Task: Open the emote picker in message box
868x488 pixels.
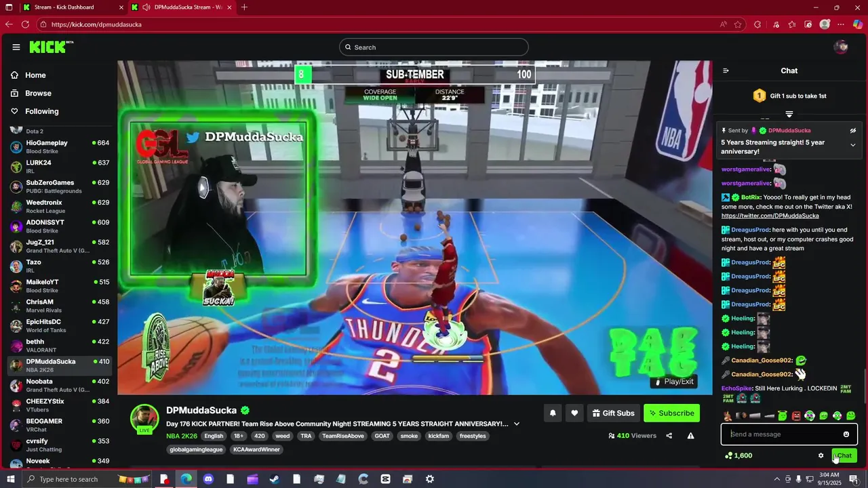Action: [846, 434]
